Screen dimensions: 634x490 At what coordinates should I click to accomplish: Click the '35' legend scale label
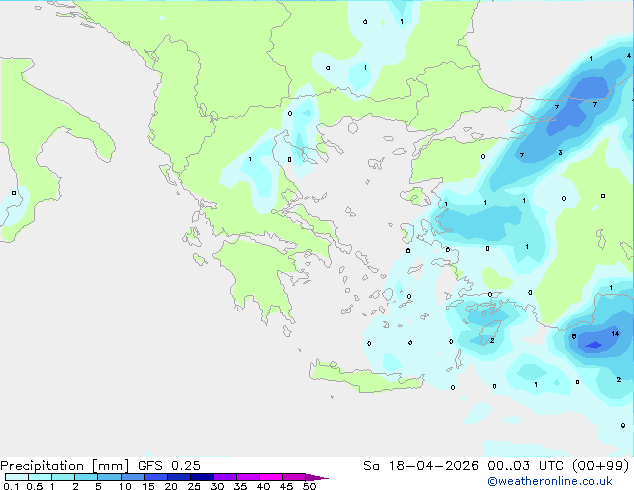240,486
